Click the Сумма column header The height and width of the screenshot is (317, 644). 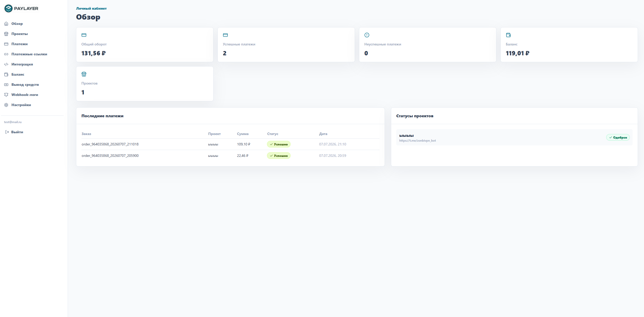click(x=243, y=134)
